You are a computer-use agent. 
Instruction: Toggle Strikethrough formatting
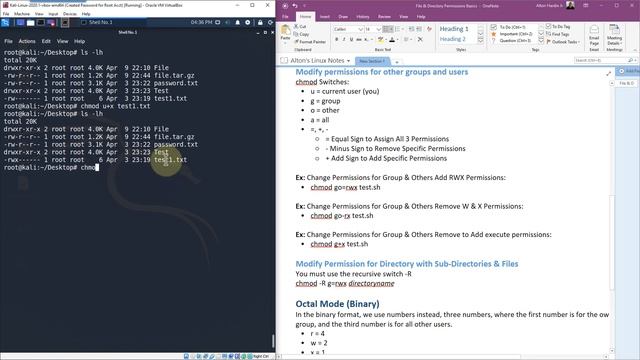pos(359,40)
